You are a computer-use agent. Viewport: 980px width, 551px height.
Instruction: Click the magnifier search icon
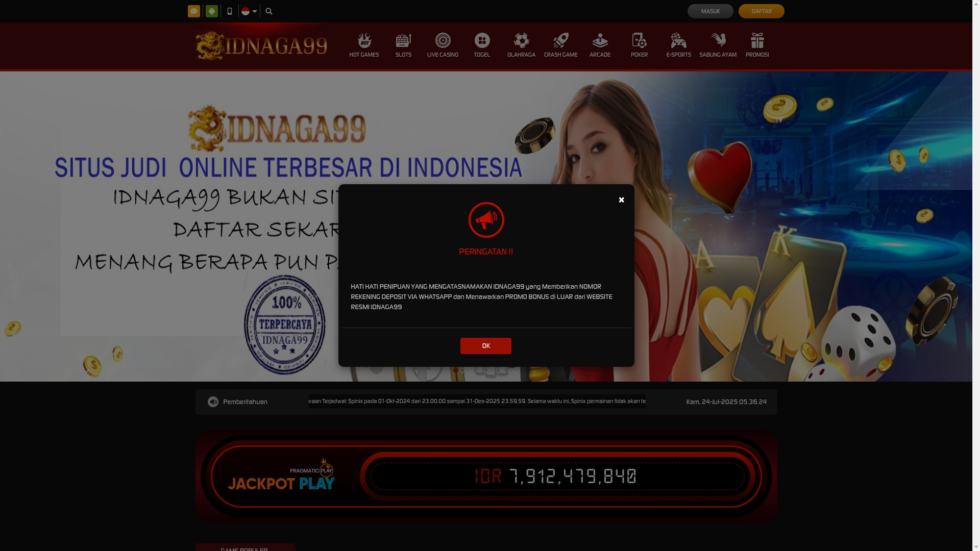point(269,11)
